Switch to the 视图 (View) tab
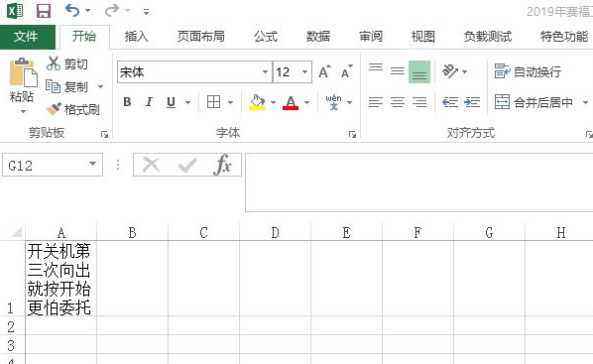The image size is (593, 364). click(423, 37)
